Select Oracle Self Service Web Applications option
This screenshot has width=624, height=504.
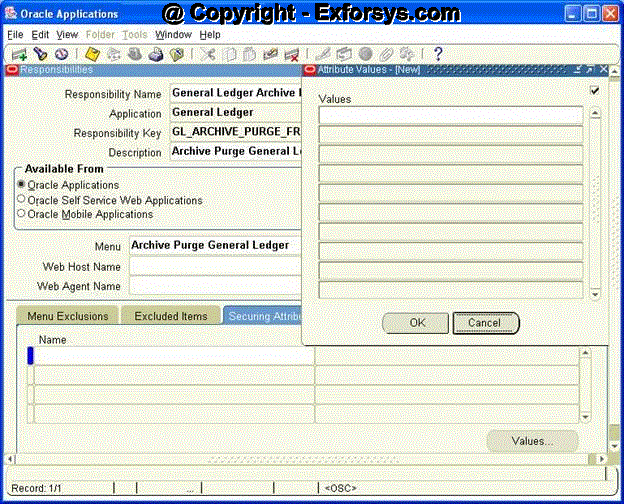21,200
